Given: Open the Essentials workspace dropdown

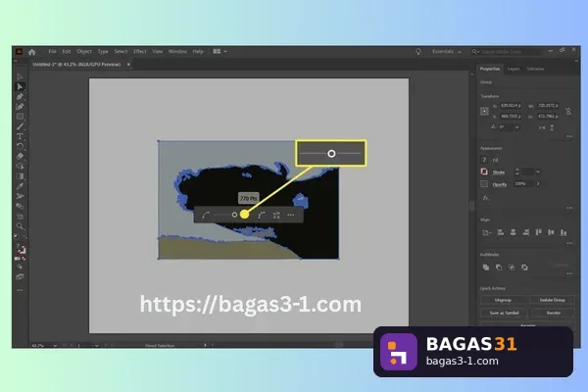Looking at the screenshot, I should coord(447,52).
